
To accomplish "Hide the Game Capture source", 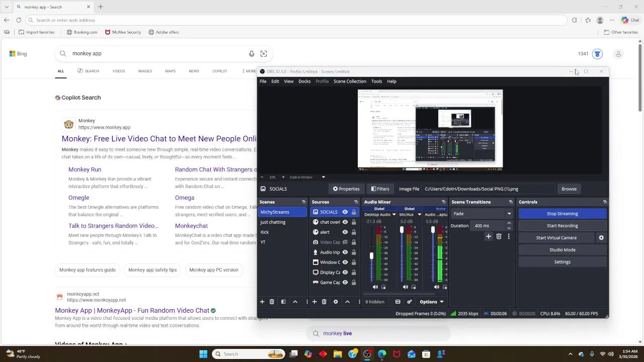I will 345,283.
